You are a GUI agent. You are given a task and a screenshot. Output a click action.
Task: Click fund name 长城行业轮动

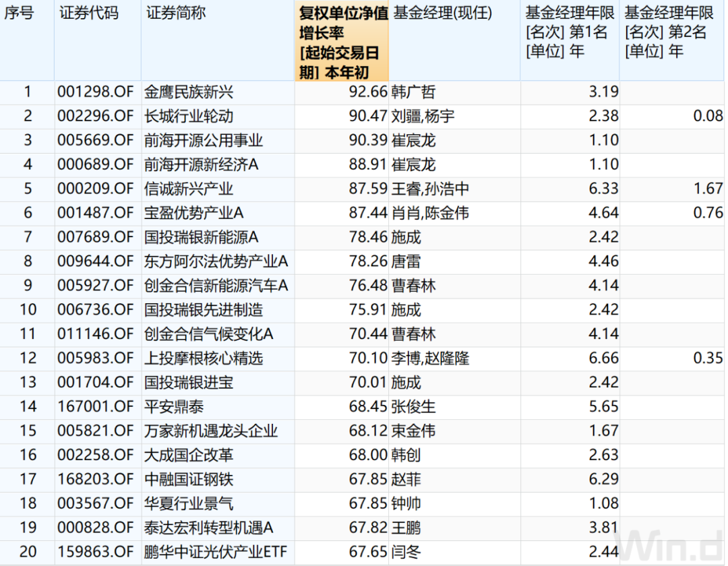[x=189, y=116]
